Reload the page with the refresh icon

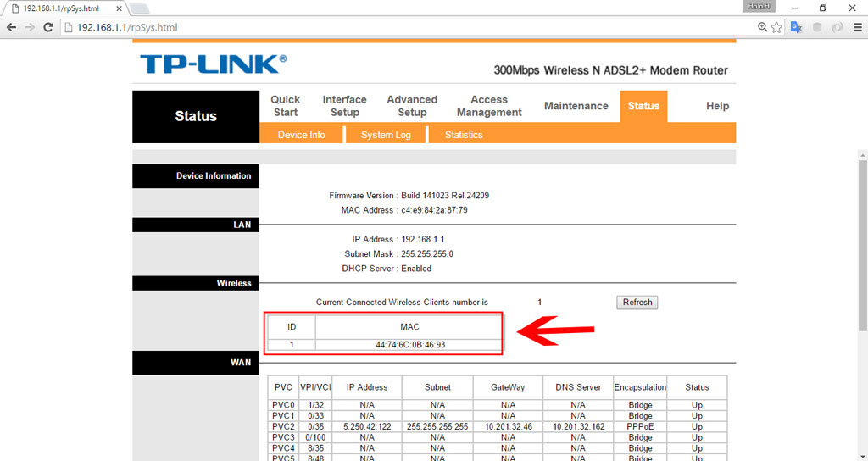[48, 27]
